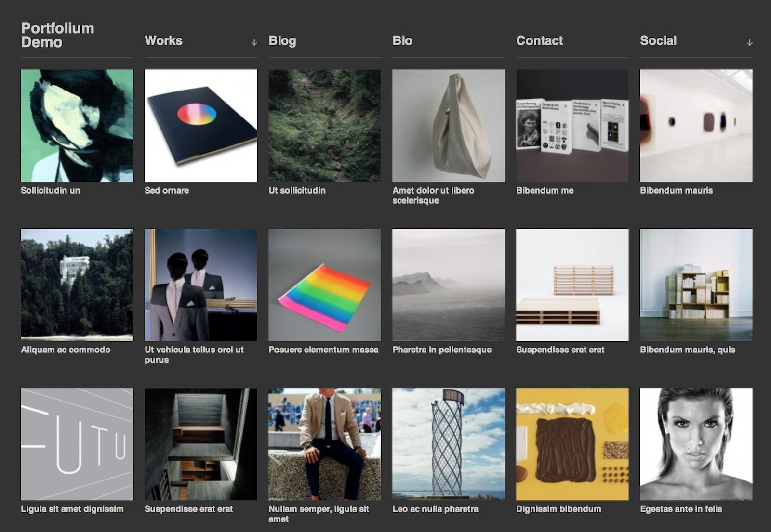Click the Aliquam ac commodo title link
The height and width of the screenshot is (532, 771).
[66, 350]
